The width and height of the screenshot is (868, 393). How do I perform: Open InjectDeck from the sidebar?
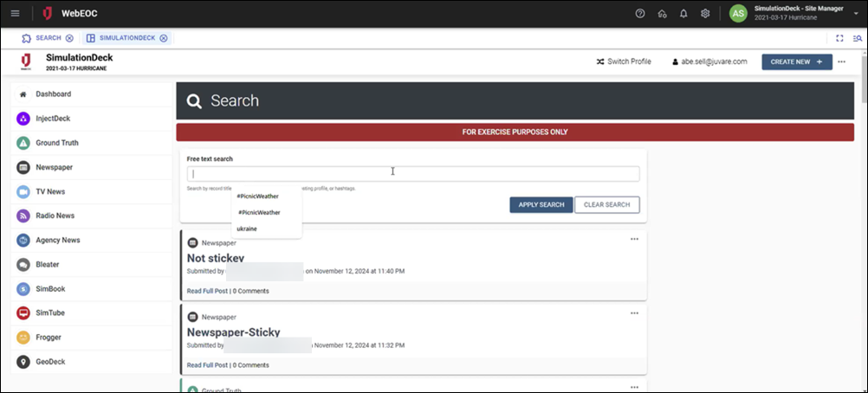53,119
